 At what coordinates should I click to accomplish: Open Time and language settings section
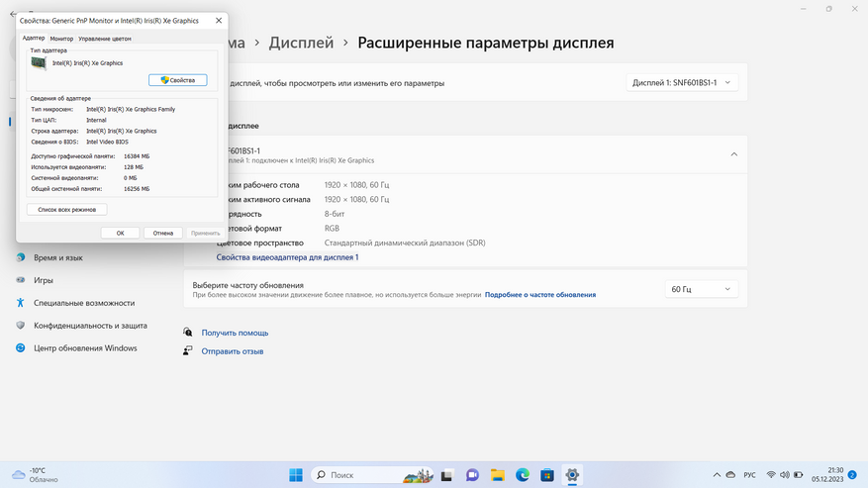[57, 257]
